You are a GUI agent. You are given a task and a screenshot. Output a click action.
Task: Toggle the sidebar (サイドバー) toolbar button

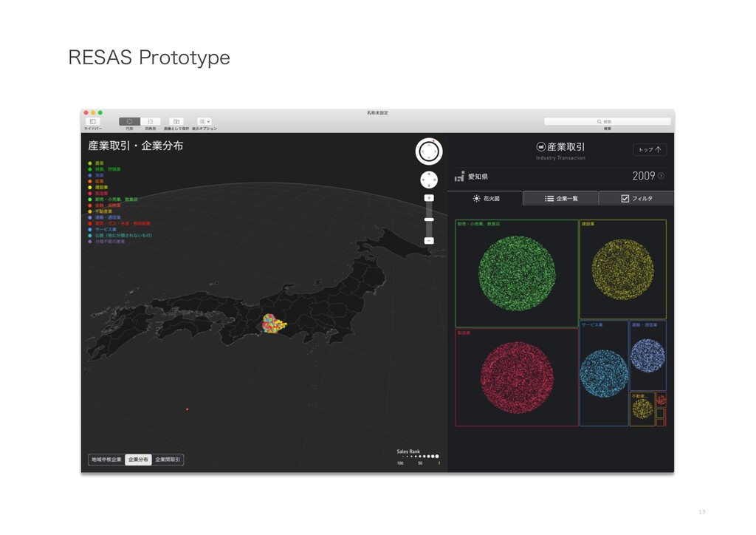point(92,122)
